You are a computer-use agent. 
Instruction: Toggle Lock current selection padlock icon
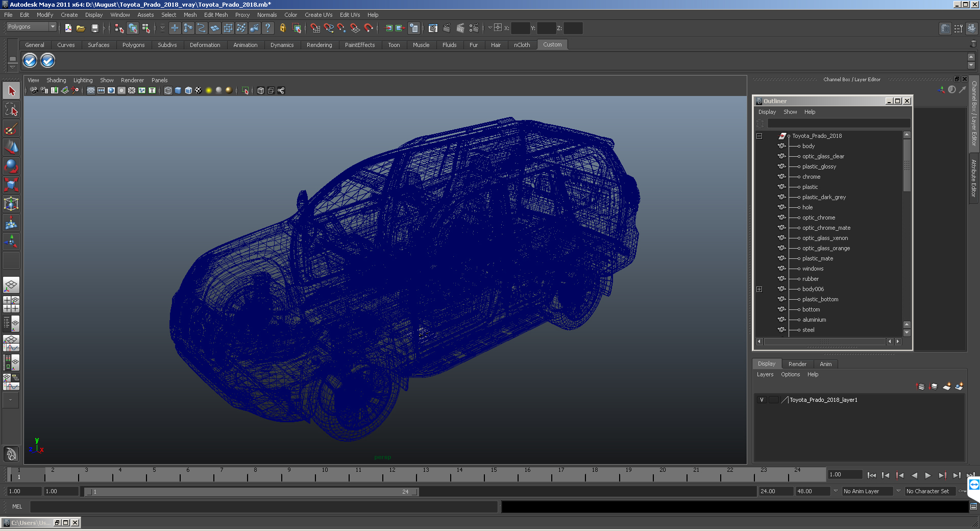pos(283,28)
